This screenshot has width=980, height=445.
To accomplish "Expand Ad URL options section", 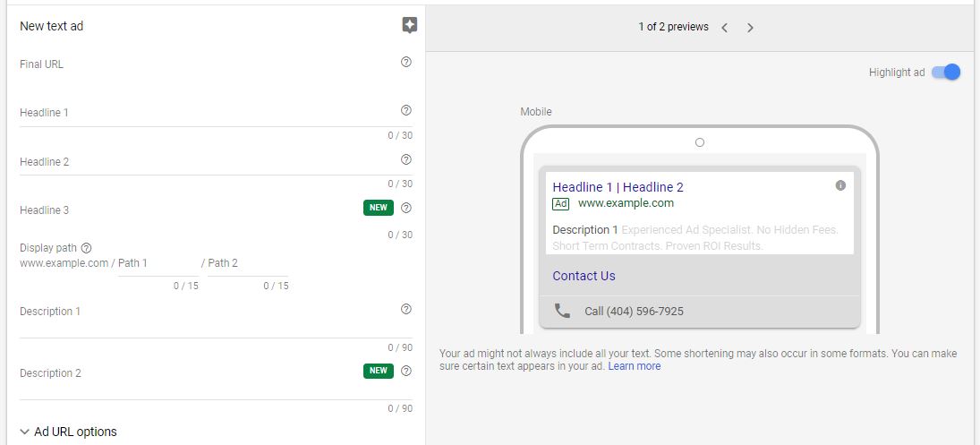I will [68, 432].
